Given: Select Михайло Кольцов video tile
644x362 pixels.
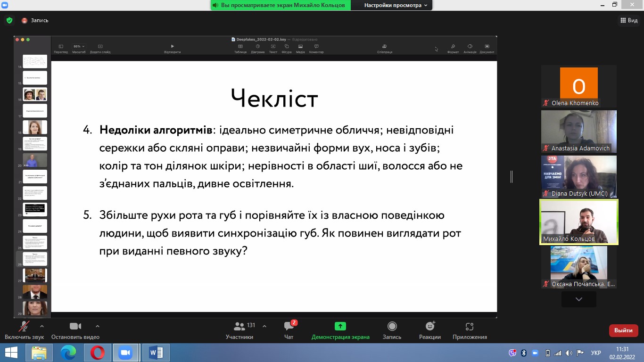Looking at the screenshot, I should pyautogui.click(x=578, y=222).
